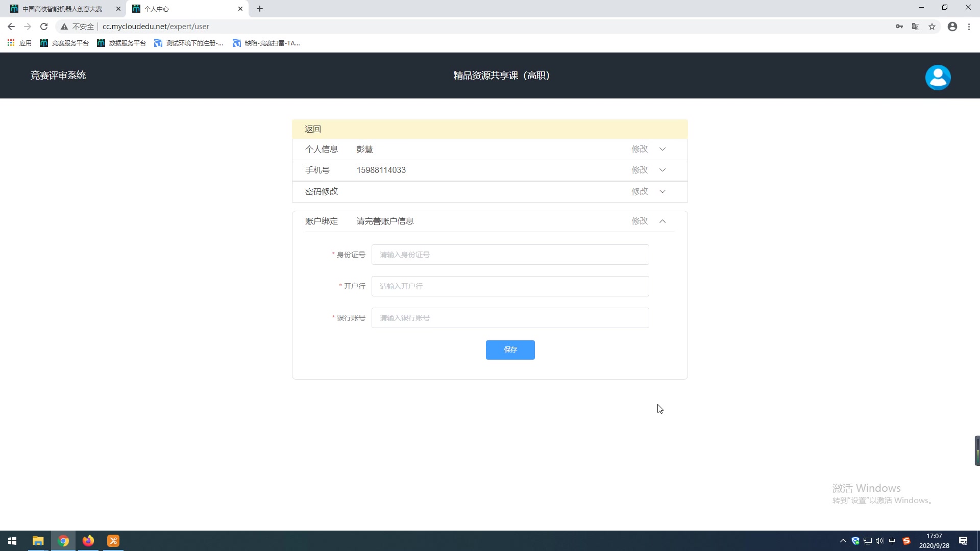Click the browser back arrow
Screen dimensions: 980x551
pos(11,27)
